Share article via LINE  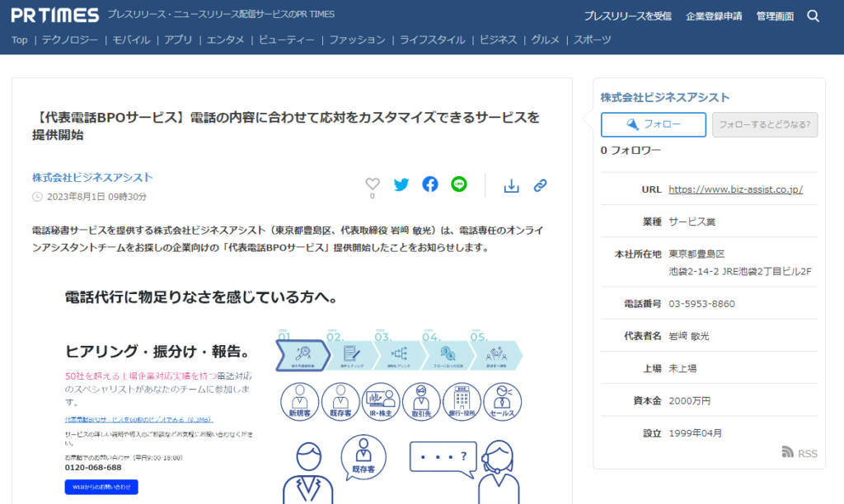pos(458,184)
